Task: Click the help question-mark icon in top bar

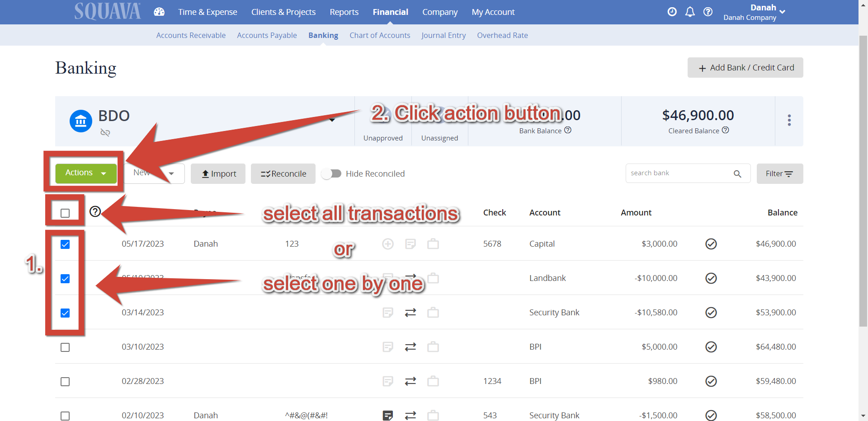Action: pyautogui.click(x=708, y=12)
